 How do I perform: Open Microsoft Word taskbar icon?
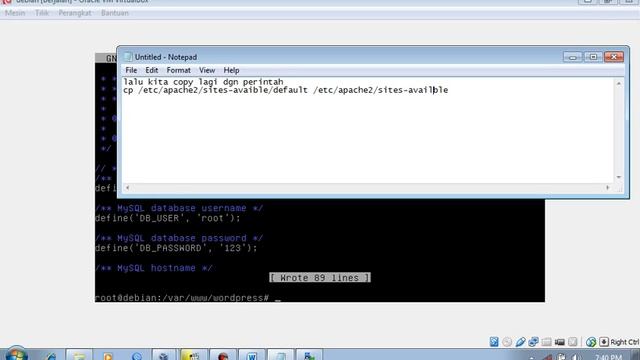tap(251, 356)
